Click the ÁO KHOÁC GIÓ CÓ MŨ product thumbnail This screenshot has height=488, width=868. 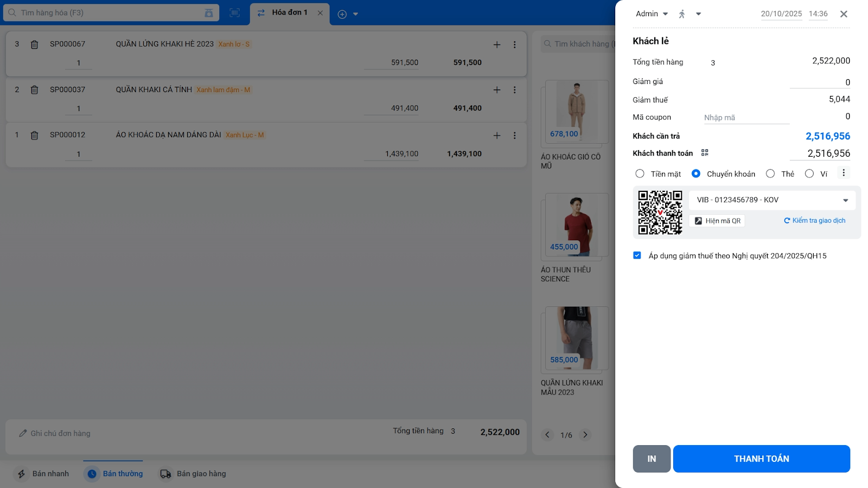coord(577,111)
